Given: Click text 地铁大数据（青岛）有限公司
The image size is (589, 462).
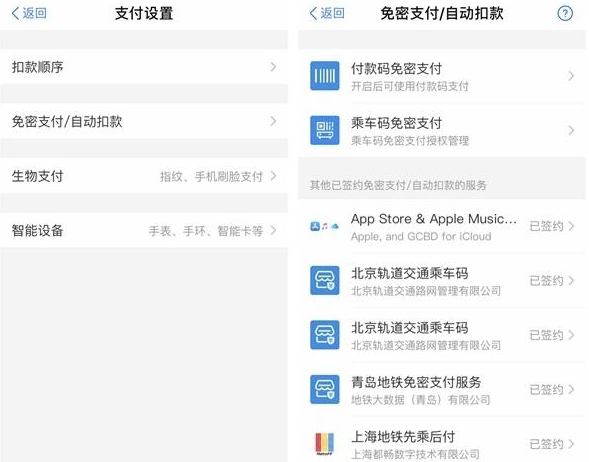Looking at the screenshot, I should coord(420,400).
